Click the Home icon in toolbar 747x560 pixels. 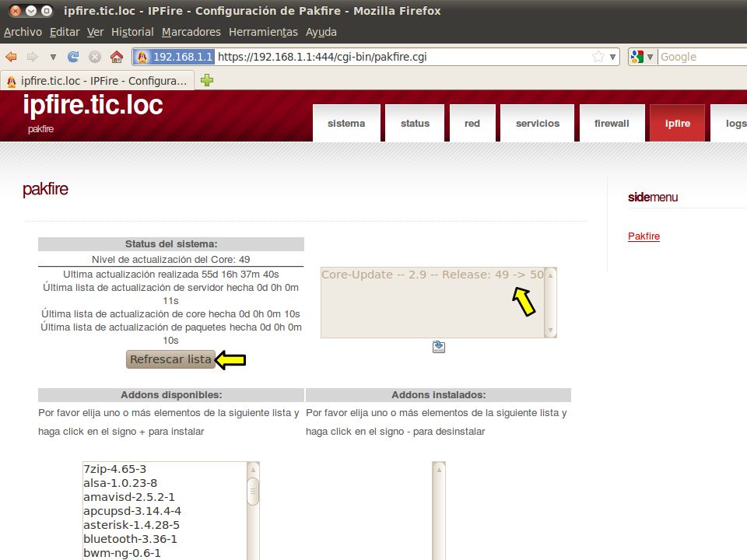117,57
